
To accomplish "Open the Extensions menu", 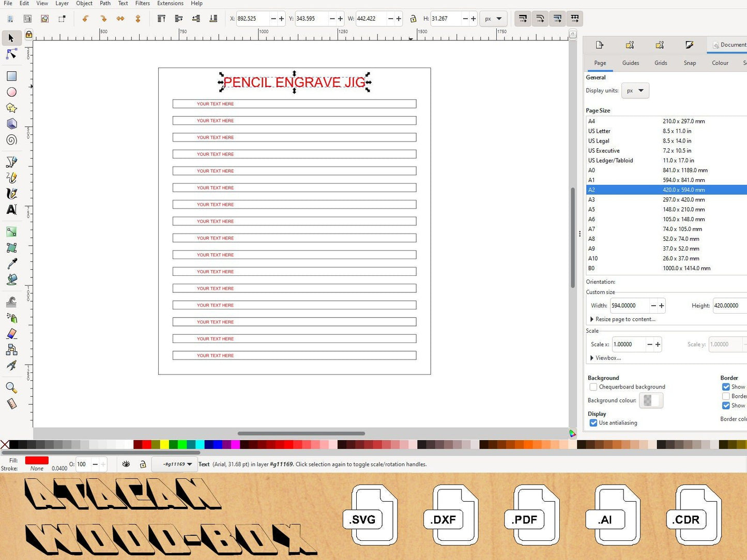I will (170, 4).
